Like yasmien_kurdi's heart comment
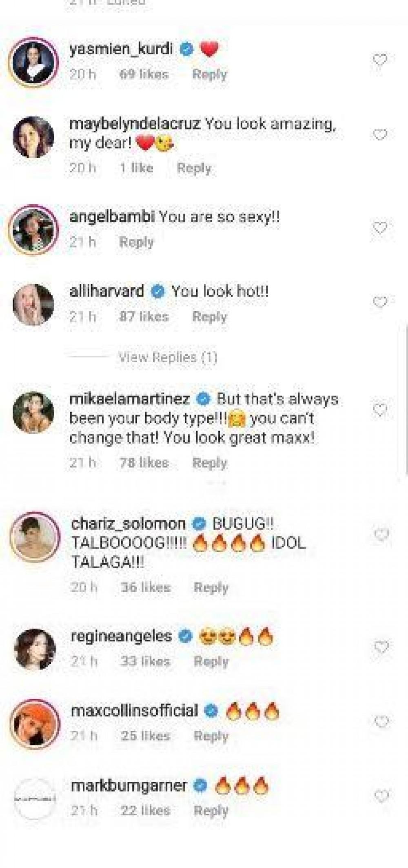The image size is (408, 868). pyautogui.click(x=380, y=60)
